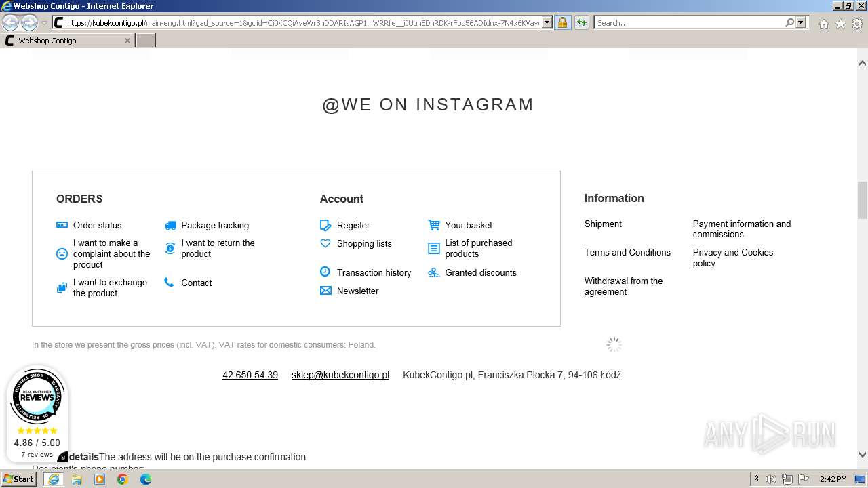Select the Webshop Contigo tab
This screenshot has height=488, width=868.
point(68,41)
